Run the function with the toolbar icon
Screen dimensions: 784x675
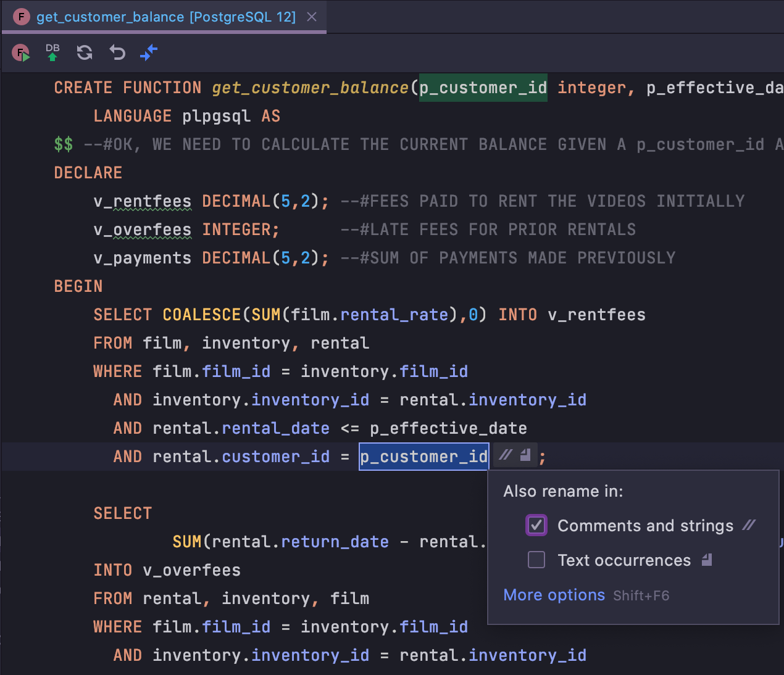(21, 53)
